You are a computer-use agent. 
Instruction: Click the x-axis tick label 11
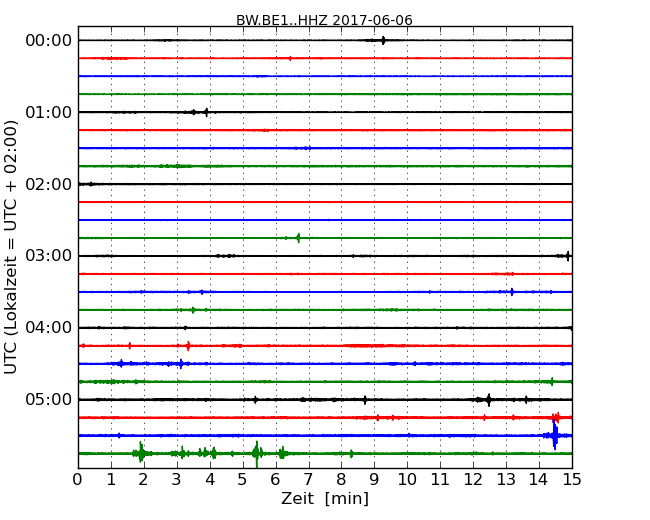(440, 479)
